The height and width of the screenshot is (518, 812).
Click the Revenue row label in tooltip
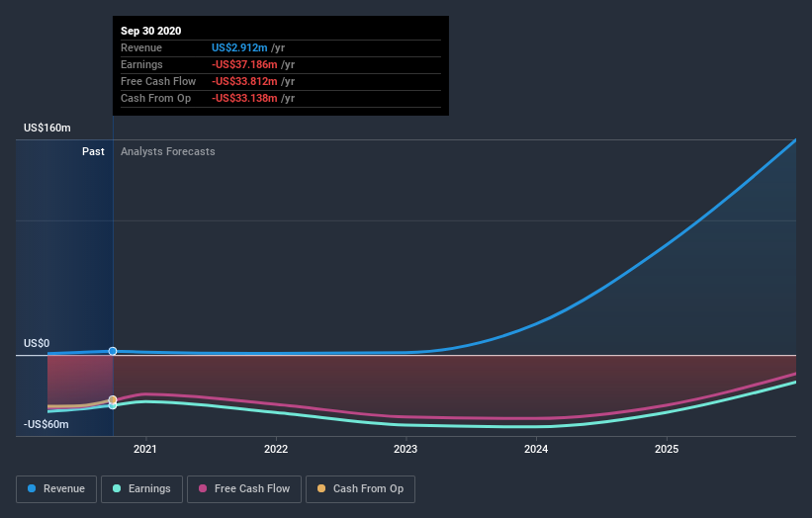tap(141, 47)
